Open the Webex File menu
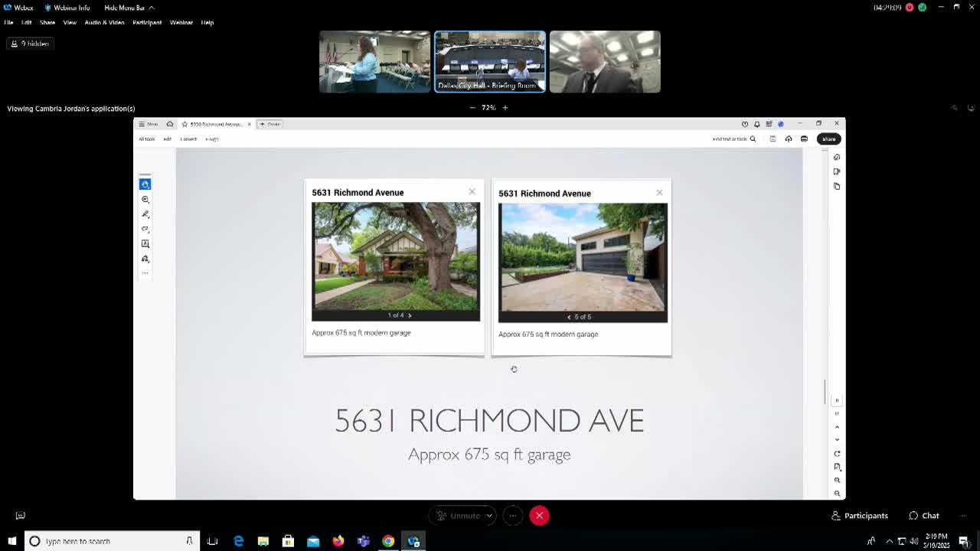Viewport: 980px width, 551px height. click(8, 22)
